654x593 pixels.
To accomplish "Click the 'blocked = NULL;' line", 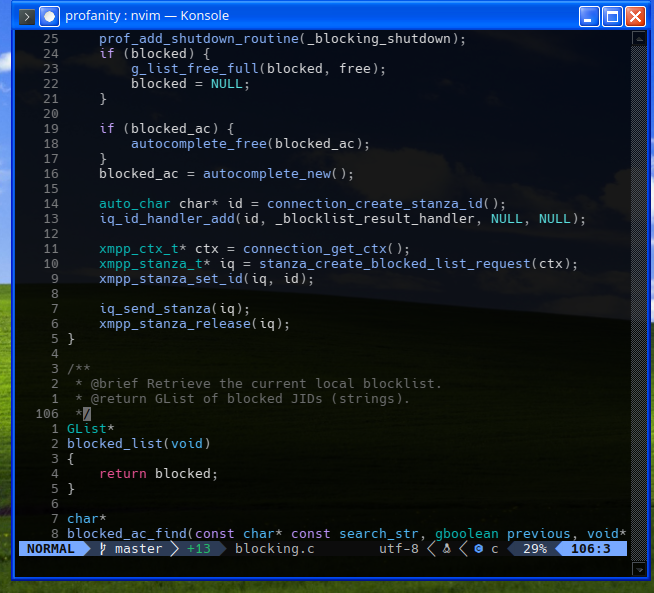I will 190,83.
